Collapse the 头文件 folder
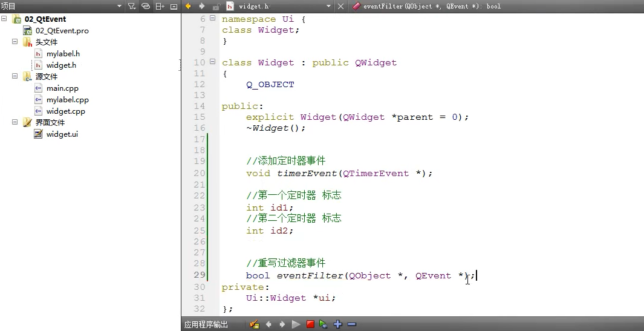Screen dimensions: 644x331 [x=15, y=42]
